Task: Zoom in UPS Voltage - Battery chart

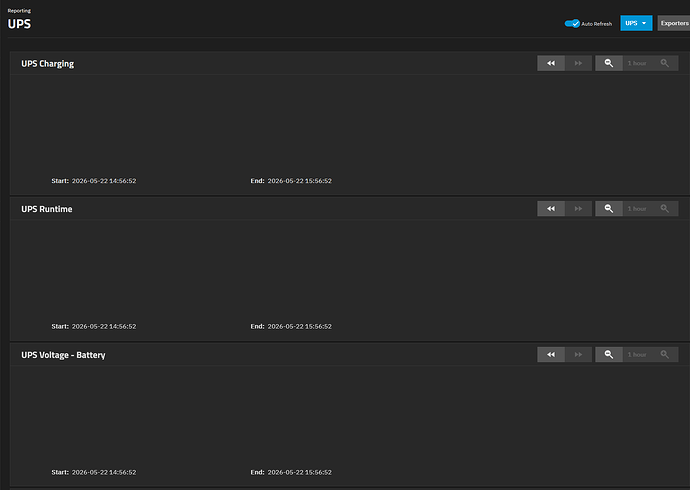Action: (664, 355)
